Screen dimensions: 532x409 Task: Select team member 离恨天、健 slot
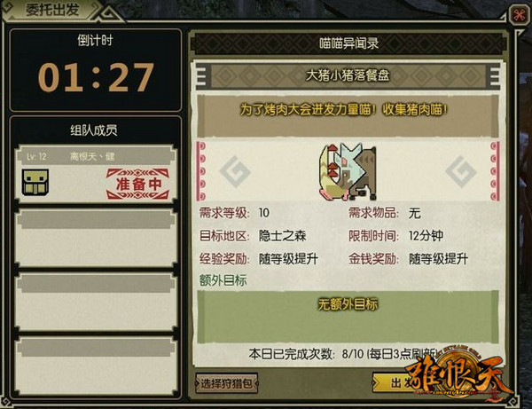tap(96, 174)
